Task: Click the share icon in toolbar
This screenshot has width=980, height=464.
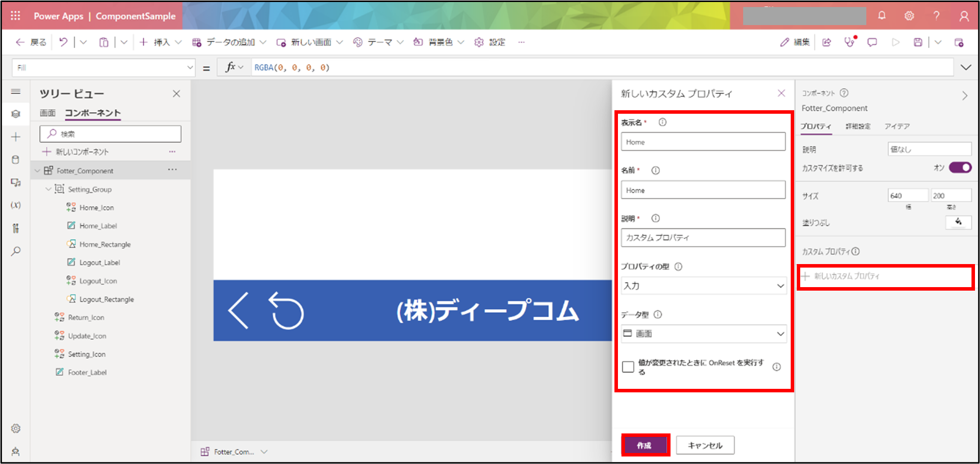Action: click(827, 42)
